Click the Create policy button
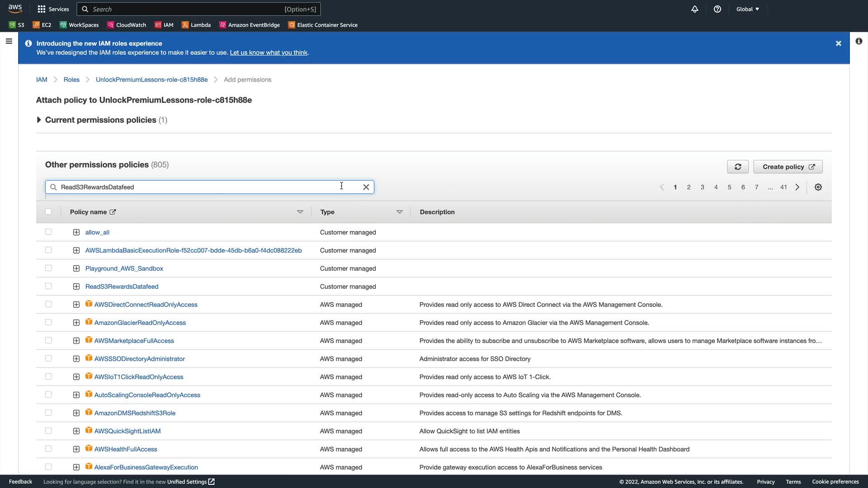The height and width of the screenshot is (488, 868). tap(788, 167)
